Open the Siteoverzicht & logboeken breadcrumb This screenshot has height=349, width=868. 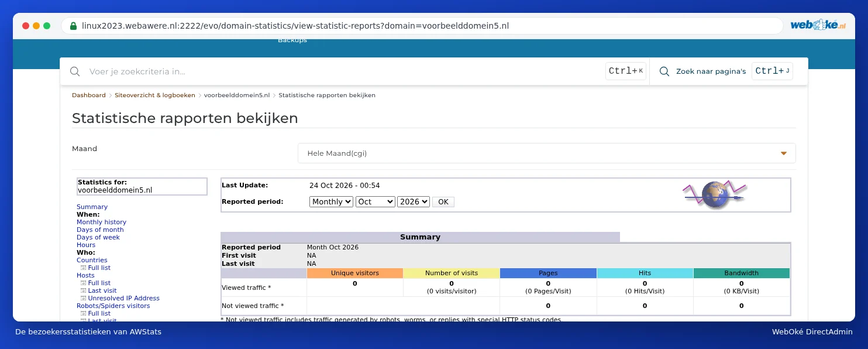(155, 95)
